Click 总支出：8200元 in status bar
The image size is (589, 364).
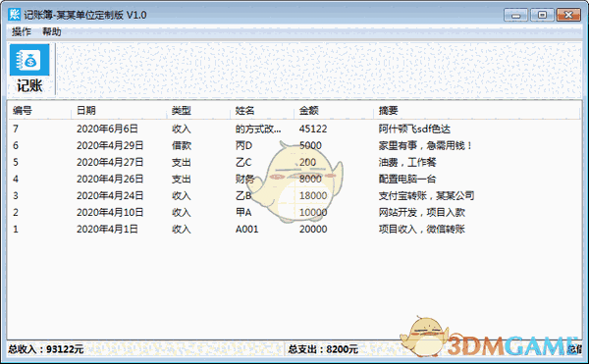(323, 349)
